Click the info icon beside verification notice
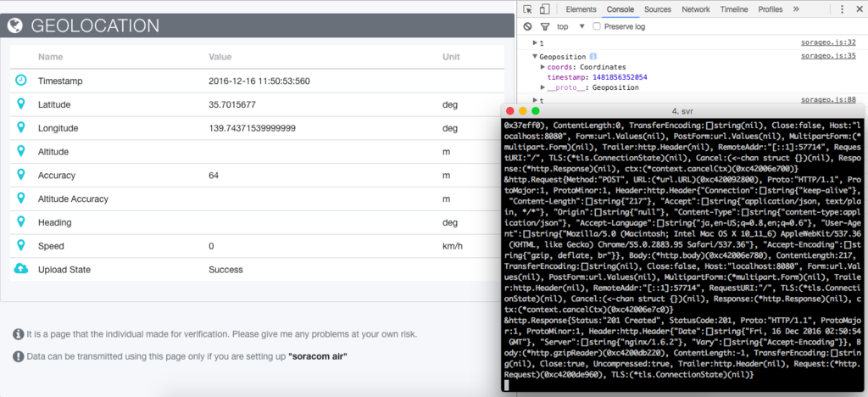The height and width of the screenshot is (397, 868). (19, 334)
